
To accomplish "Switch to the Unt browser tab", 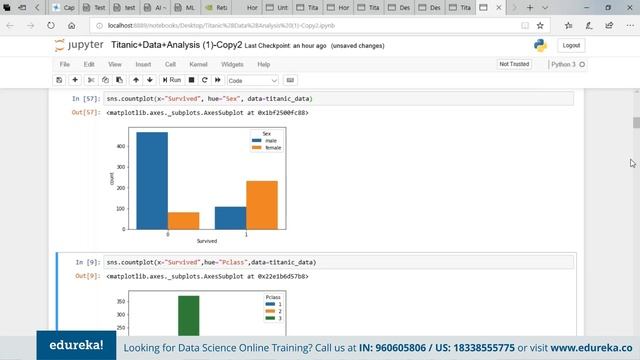I will click(277, 8).
